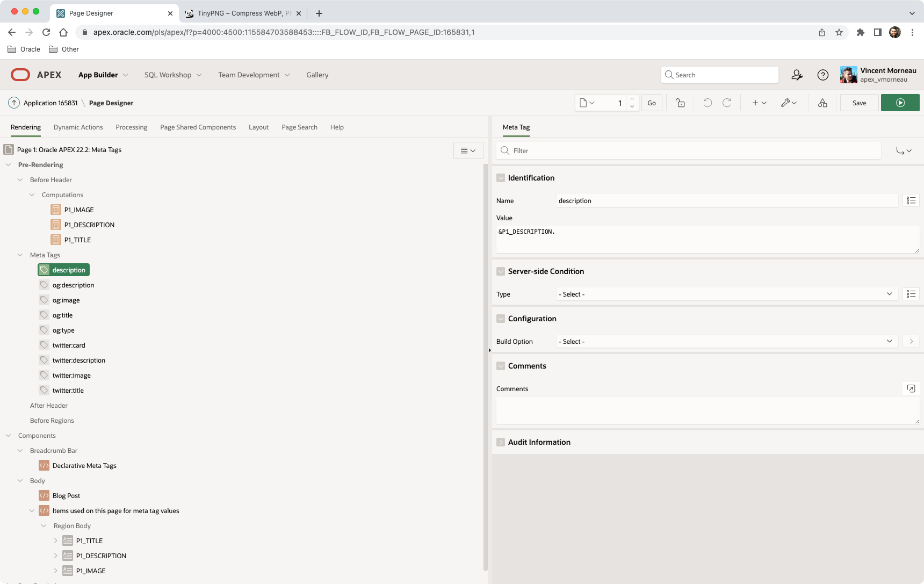The image size is (924, 584).
Task: Open the Gallery link
Action: (x=317, y=75)
